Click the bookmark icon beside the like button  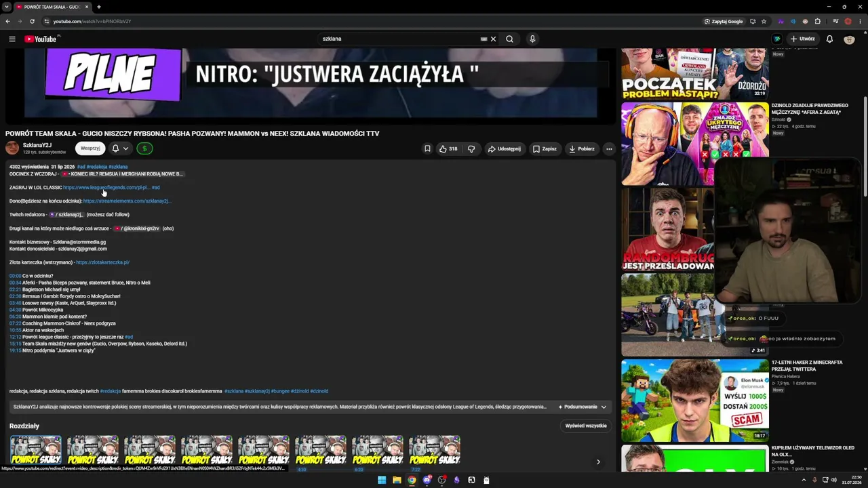click(427, 148)
